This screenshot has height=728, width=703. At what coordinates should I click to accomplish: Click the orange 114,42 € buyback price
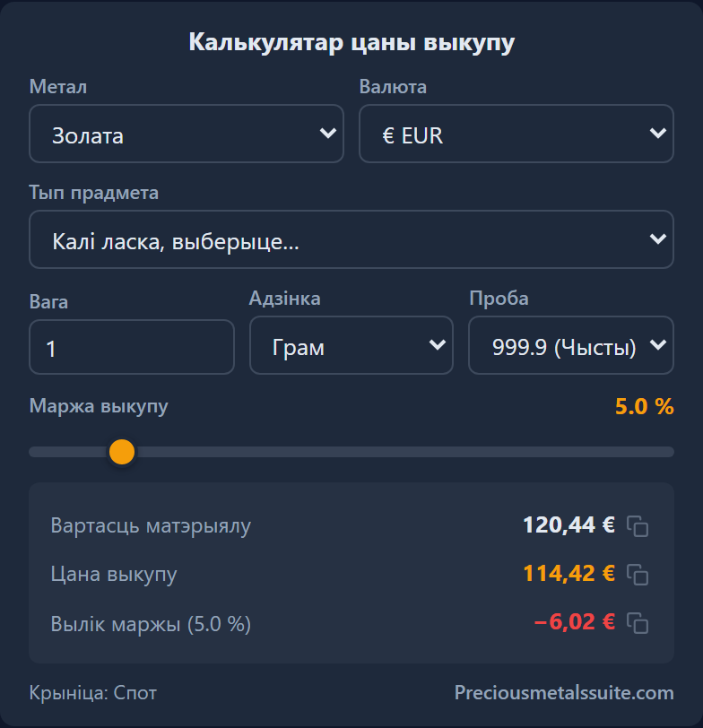[x=568, y=574]
